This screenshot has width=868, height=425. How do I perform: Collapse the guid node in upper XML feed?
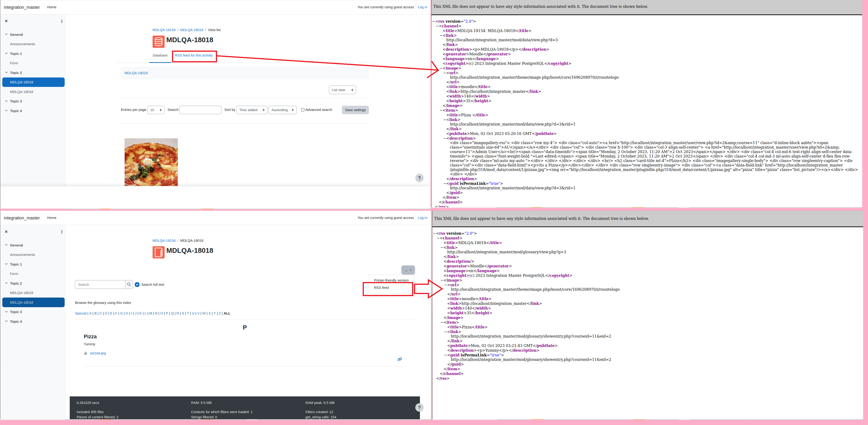coord(445,184)
